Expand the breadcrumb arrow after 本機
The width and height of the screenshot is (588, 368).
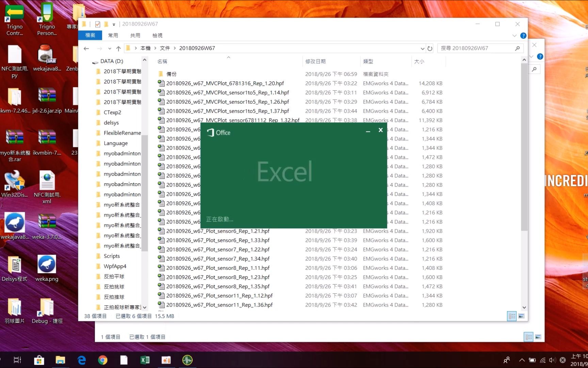156,48
